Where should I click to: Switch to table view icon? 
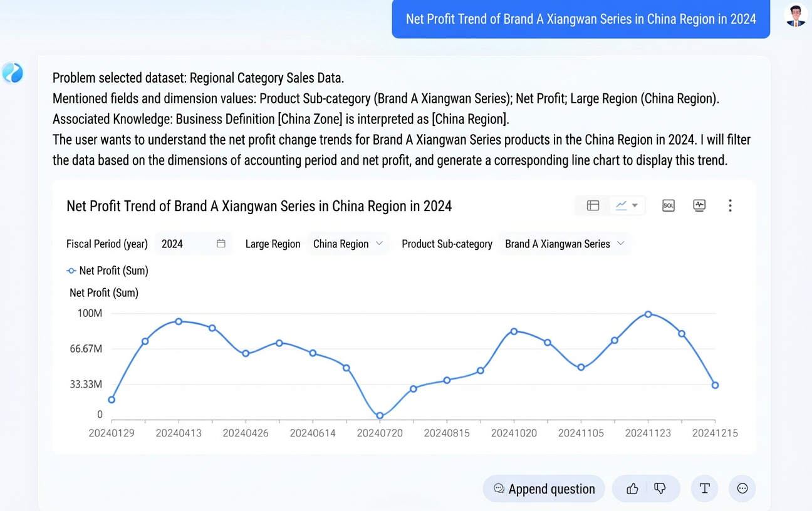(593, 205)
